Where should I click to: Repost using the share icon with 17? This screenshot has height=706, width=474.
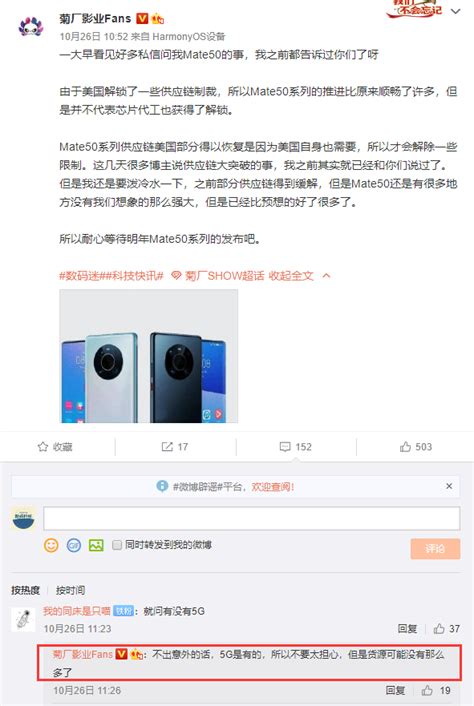pyautogui.click(x=175, y=447)
